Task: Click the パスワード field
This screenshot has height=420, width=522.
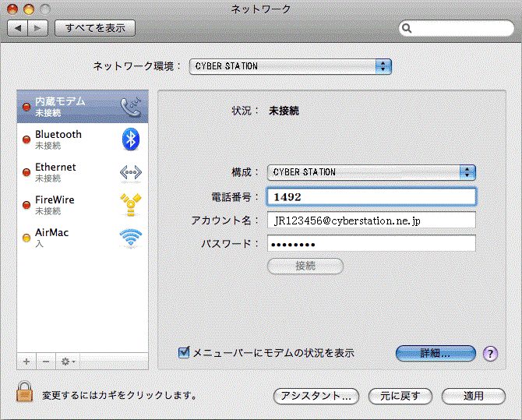Action: 372,243
